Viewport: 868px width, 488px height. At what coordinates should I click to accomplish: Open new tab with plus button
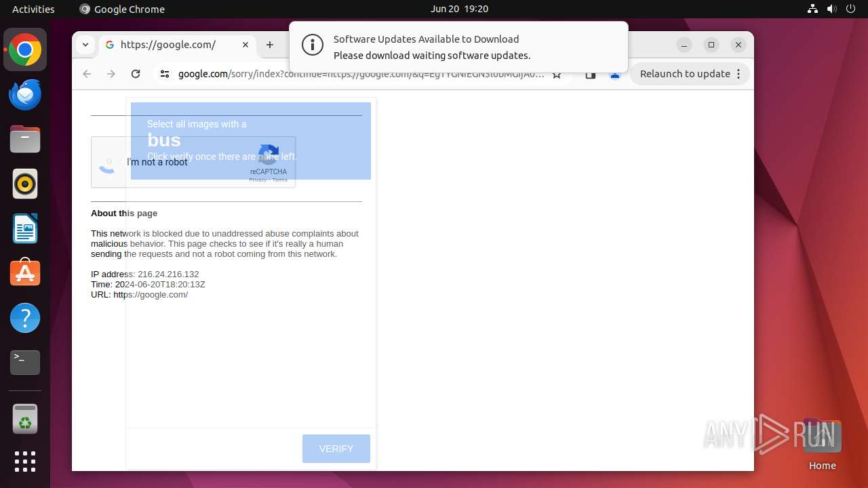(270, 45)
